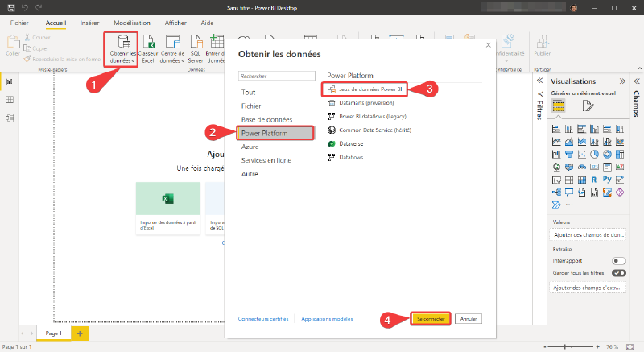Select Autre category in dialog
644x352 pixels.
pos(250,174)
